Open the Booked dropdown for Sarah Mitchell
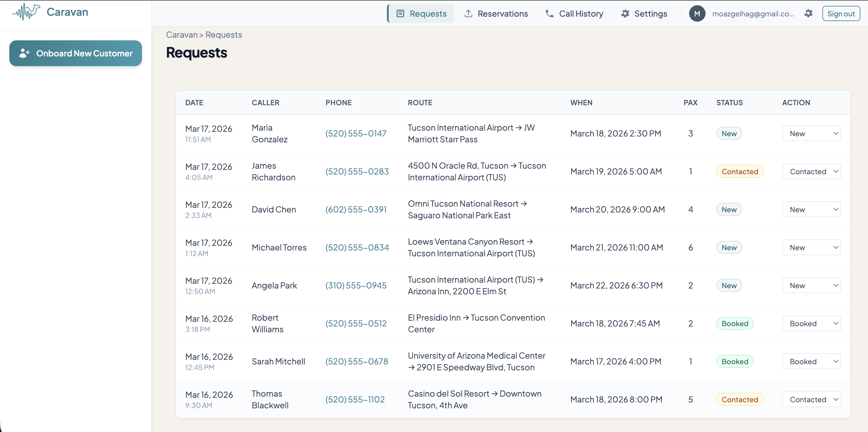Screen dimensions: 868x432 click(x=811, y=362)
